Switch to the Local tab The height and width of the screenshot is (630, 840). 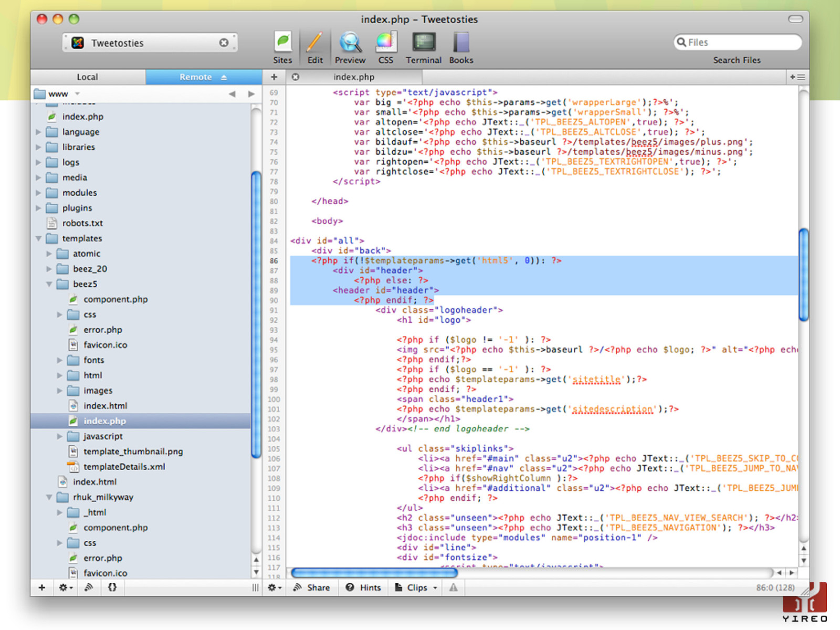(88, 77)
